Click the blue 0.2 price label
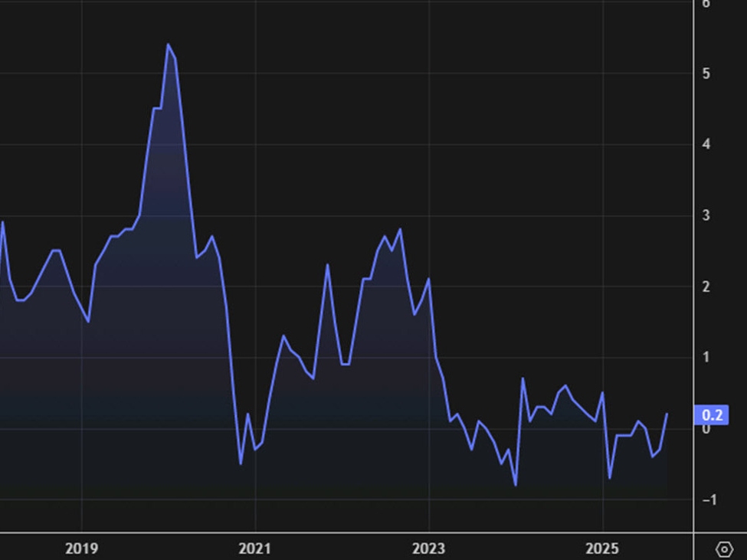This screenshot has width=747, height=560. (713, 414)
